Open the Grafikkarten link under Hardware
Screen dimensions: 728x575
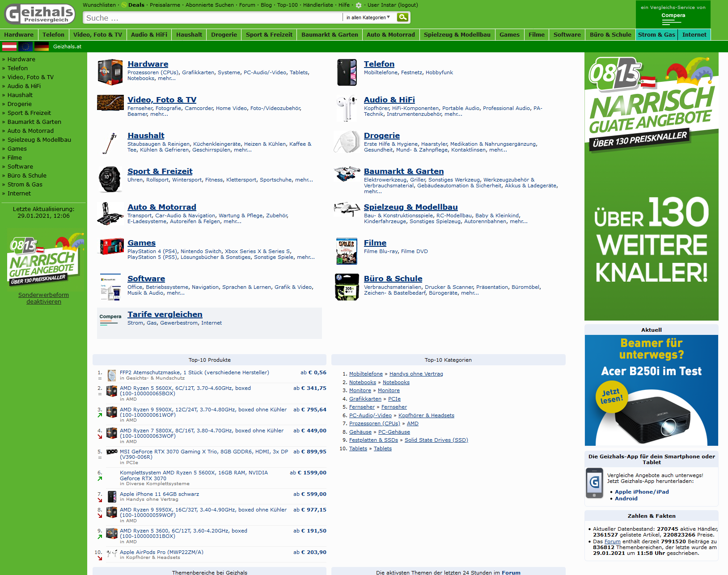pyautogui.click(x=198, y=72)
